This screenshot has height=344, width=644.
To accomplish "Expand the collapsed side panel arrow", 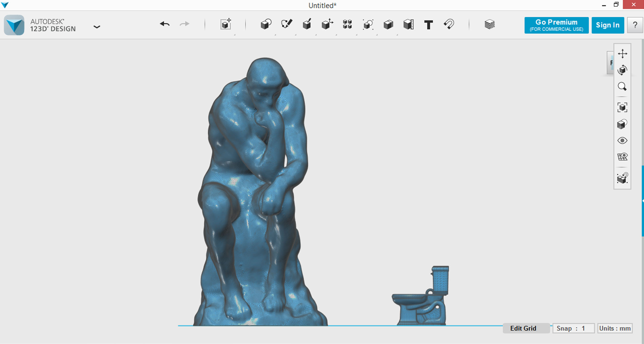I will point(642,201).
